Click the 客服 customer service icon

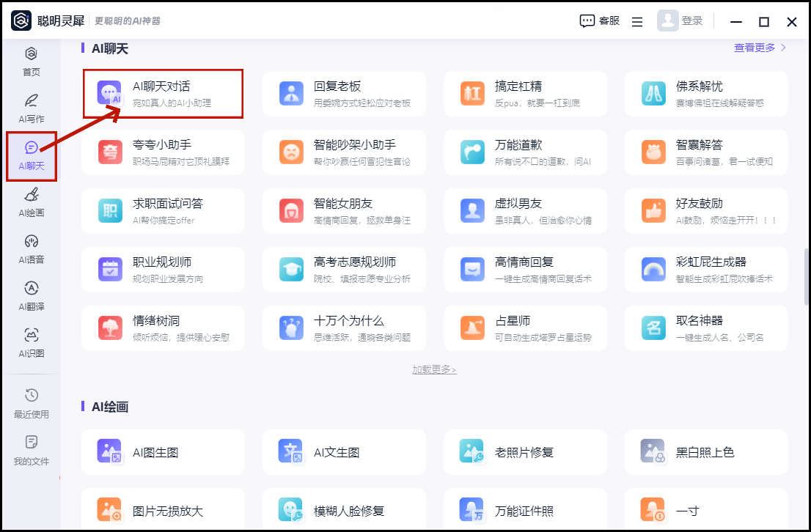click(587, 21)
